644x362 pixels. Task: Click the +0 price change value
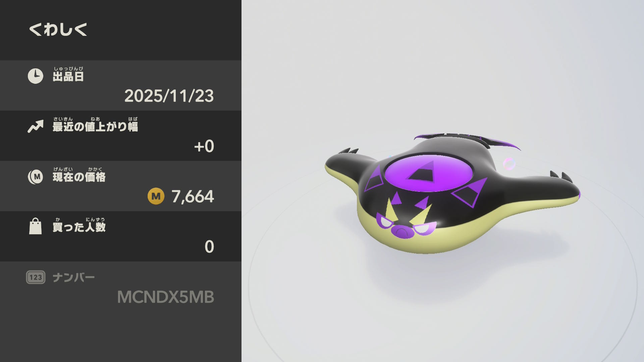tap(204, 146)
